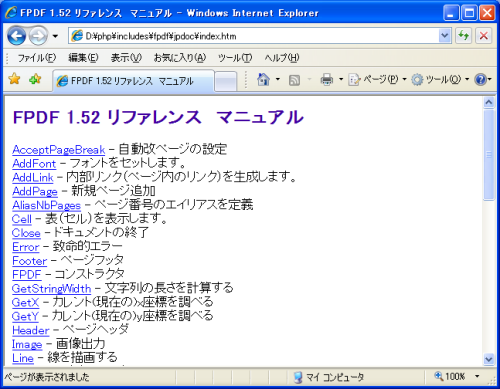
Task: Open the 表示(V) menu
Action: pyautogui.click(x=126, y=58)
